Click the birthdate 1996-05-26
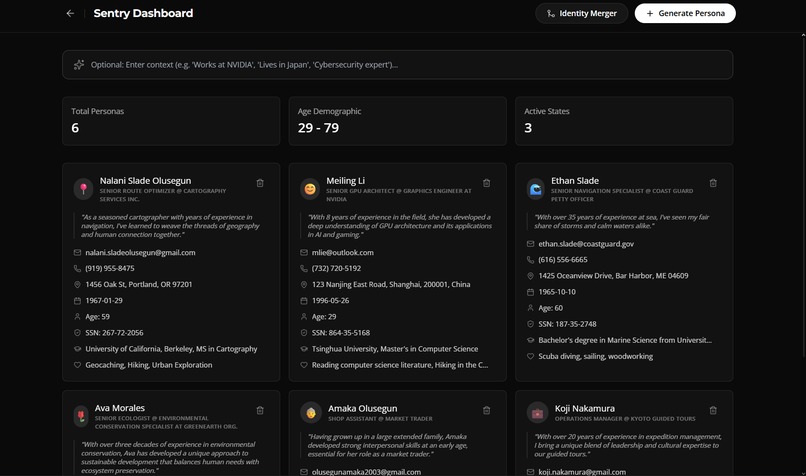 pyautogui.click(x=330, y=300)
